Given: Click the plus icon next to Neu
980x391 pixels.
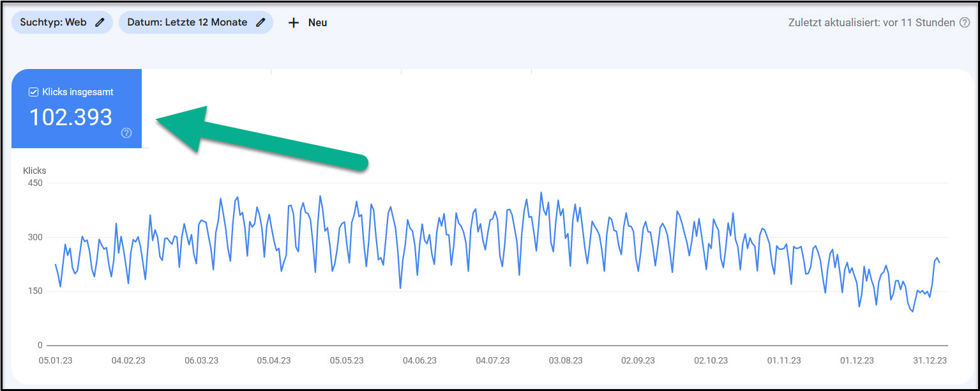Looking at the screenshot, I should (294, 22).
